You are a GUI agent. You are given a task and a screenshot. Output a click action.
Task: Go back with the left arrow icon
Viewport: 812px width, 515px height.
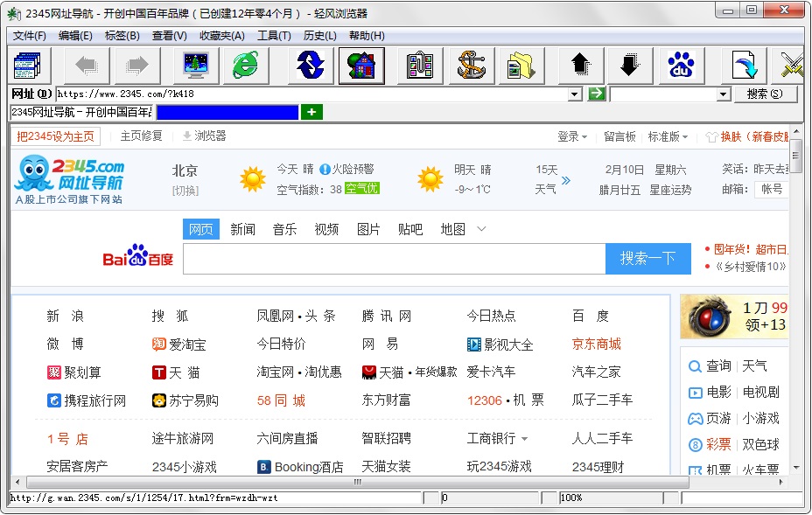tap(87, 66)
